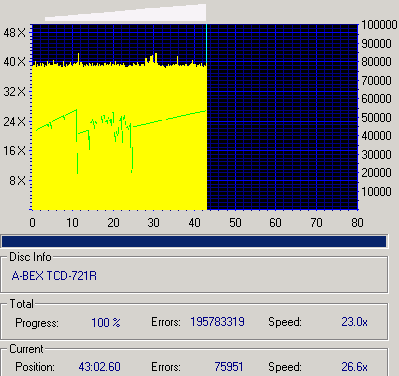Click the 100000 label on error axis
Screen dimensions: 399x376
[x=379, y=25]
